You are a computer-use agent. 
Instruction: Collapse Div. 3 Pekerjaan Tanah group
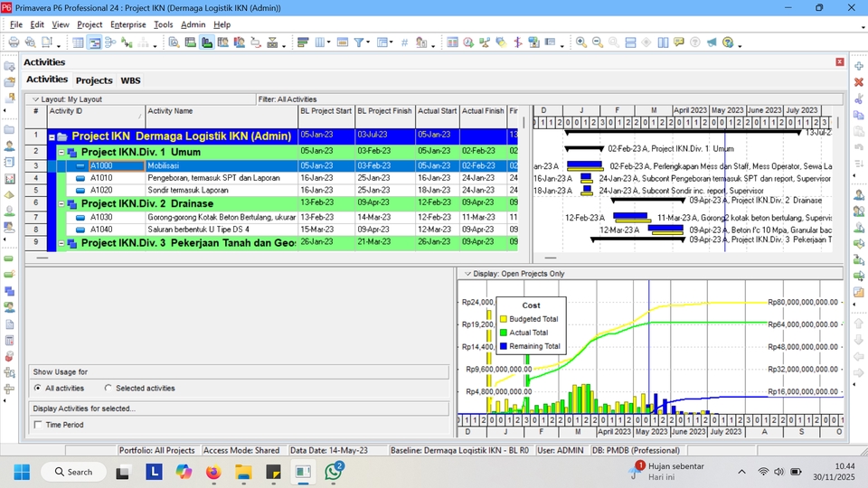point(61,243)
